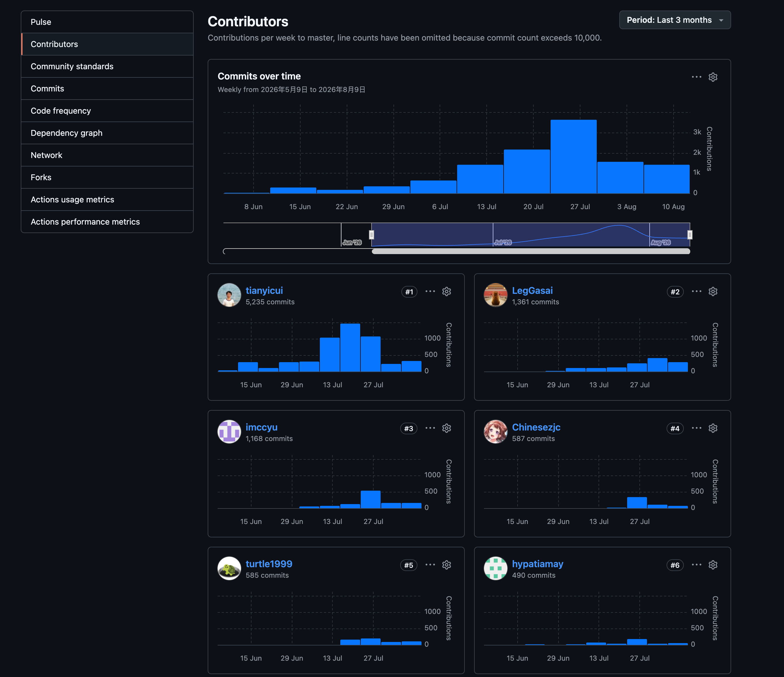This screenshot has width=784, height=677.
Task: Click the #5 rank badge on turtle1999 card
Action: click(x=409, y=565)
